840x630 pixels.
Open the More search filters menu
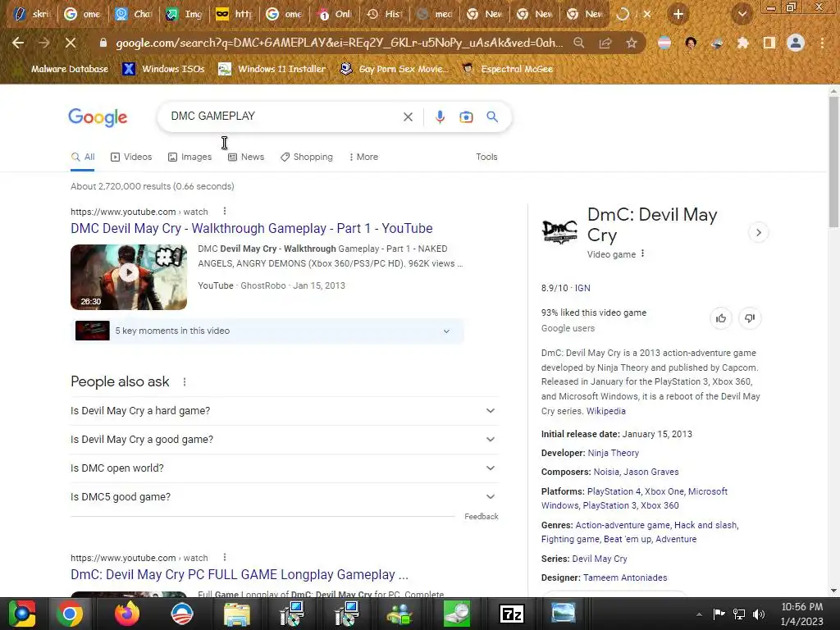click(363, 157)
